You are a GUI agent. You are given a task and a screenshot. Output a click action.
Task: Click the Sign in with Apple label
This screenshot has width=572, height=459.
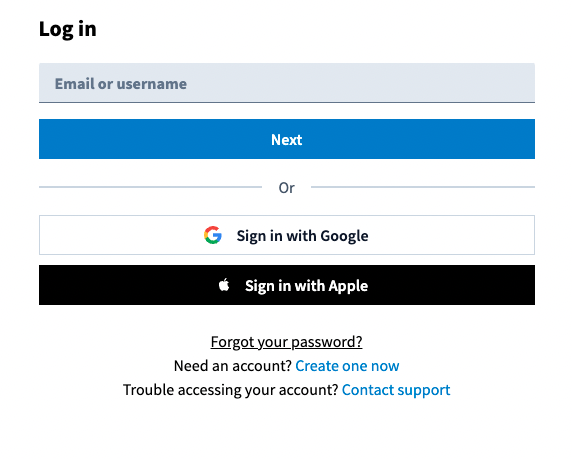coord(306,286)
